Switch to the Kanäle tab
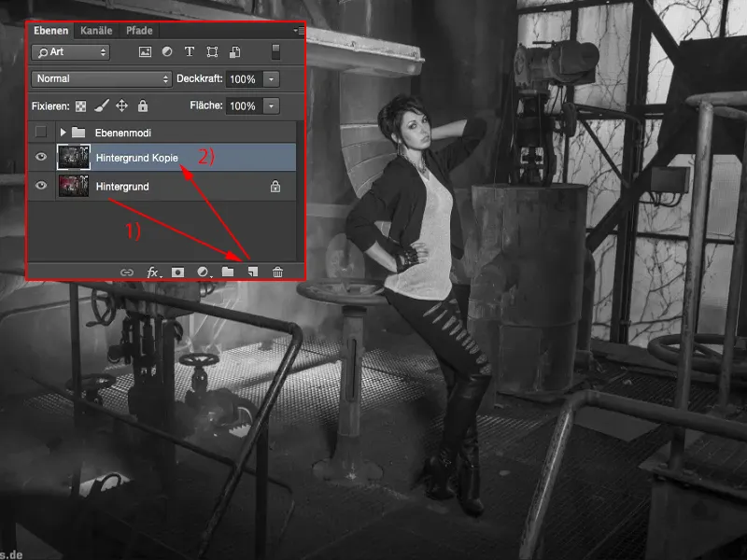 pyautogui.click(x=96, y=31)
